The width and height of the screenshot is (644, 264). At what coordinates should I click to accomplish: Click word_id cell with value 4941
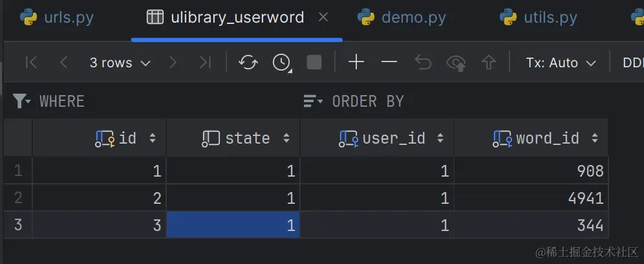click(x=531, y=198)
